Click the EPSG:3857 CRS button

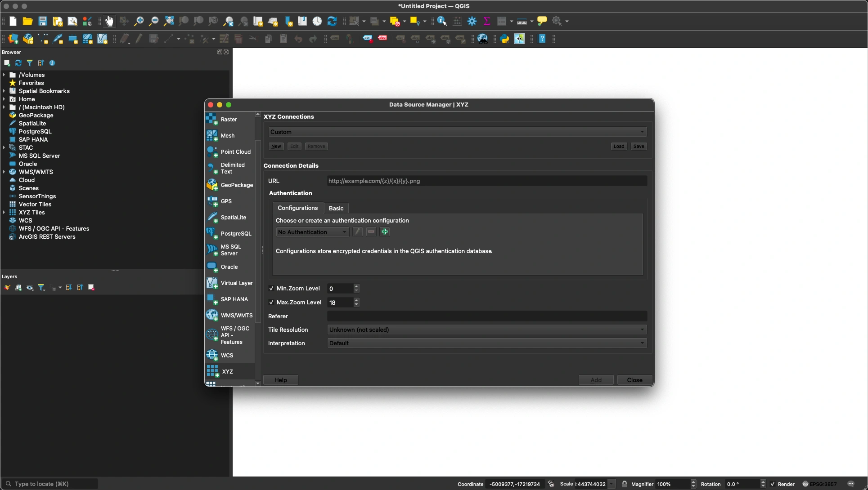click(820, 484)
